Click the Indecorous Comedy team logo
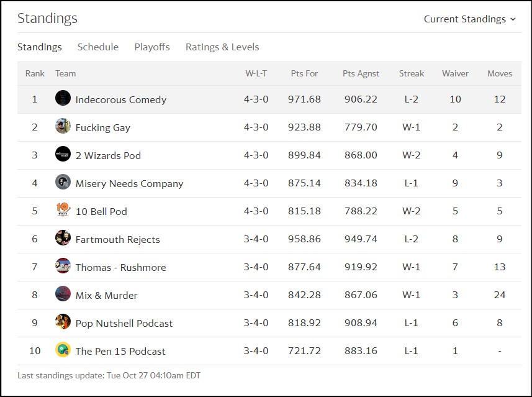 tap(63, 99)
